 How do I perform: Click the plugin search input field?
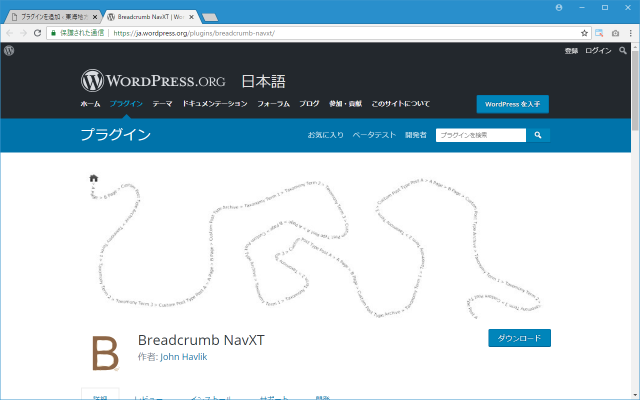point(480,134)
